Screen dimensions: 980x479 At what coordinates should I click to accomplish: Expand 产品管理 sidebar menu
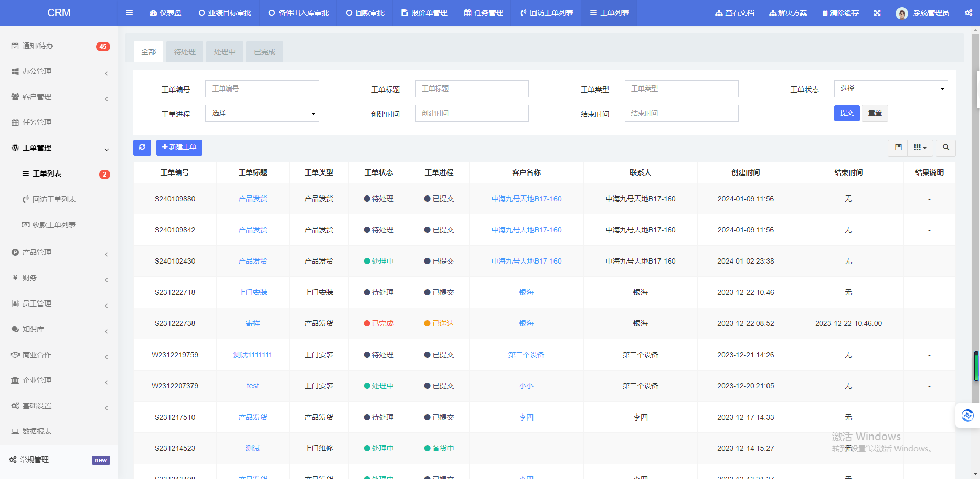[59, 252]
